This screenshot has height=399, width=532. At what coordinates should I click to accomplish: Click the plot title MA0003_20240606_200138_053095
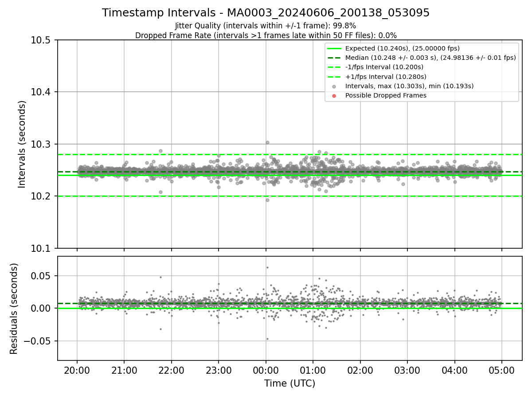coord(266,13)
